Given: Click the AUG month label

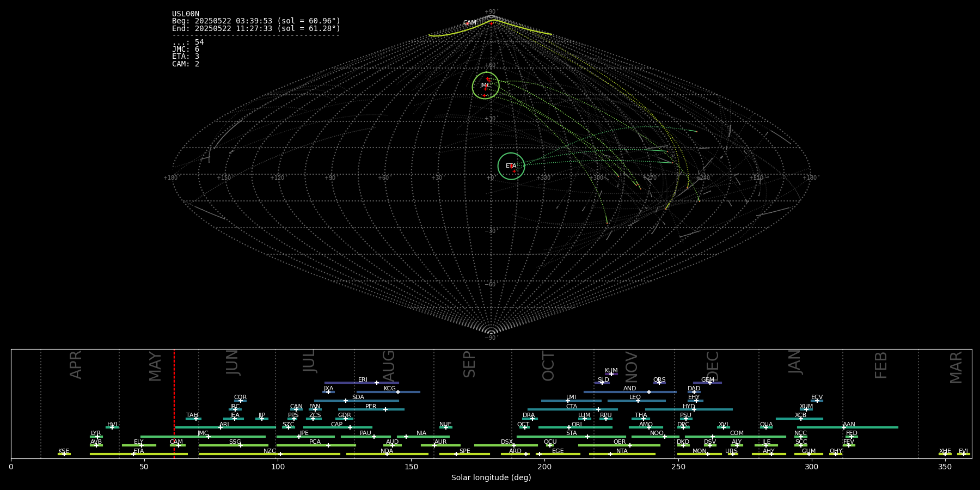Looking at the screenshot, I should (389, 366).
